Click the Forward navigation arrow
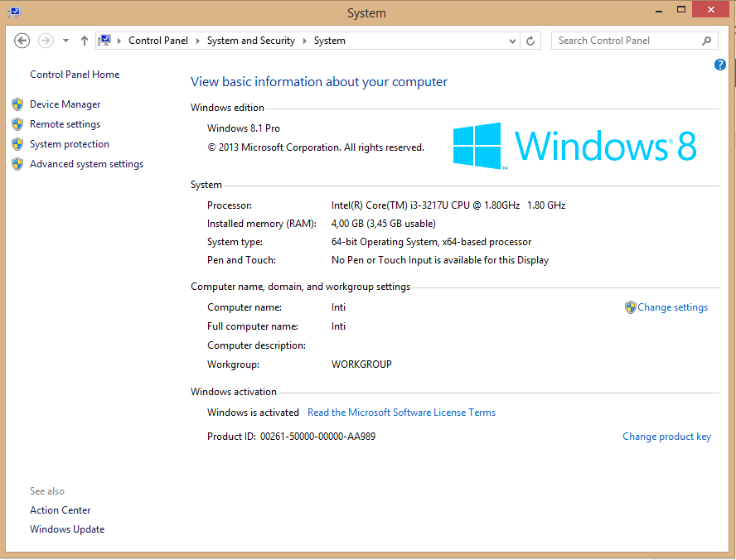 pos(46,41)
